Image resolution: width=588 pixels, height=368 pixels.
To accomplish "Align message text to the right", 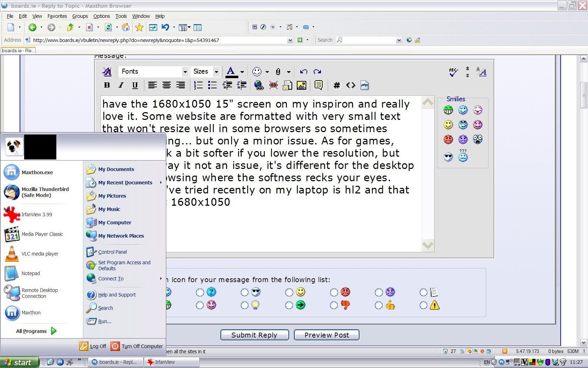I will coord(181,85).
